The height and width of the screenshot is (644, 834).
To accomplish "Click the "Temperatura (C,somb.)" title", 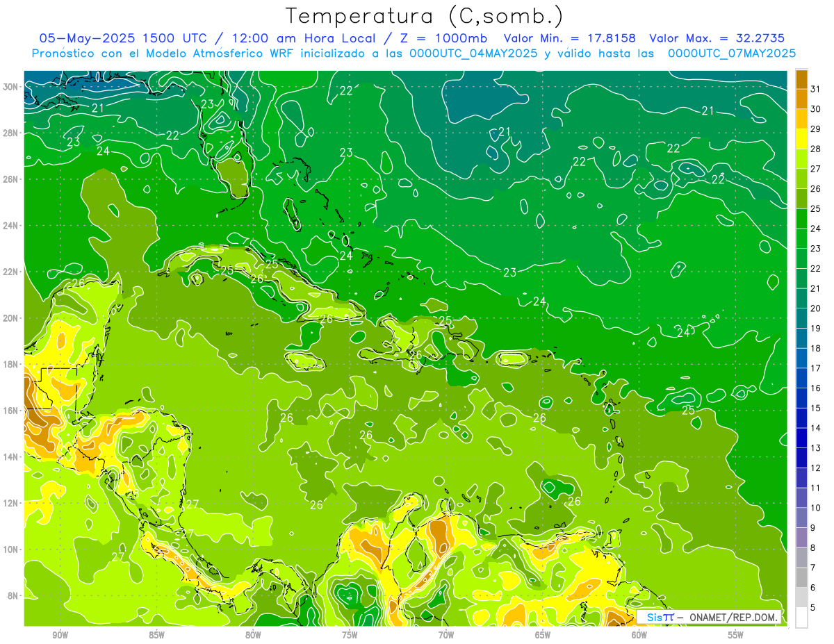I will point(425,15).
